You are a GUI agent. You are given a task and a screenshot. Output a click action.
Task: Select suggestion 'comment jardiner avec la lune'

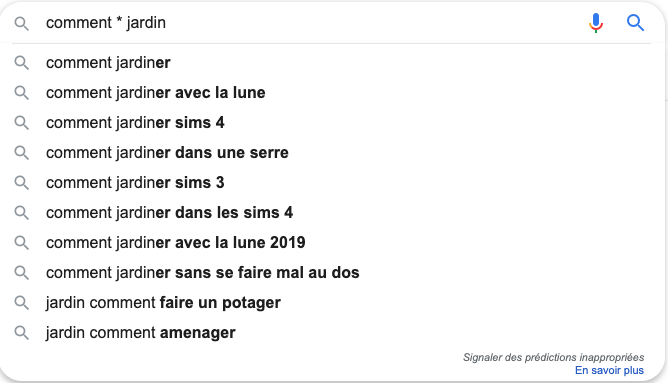pos(332,92)
